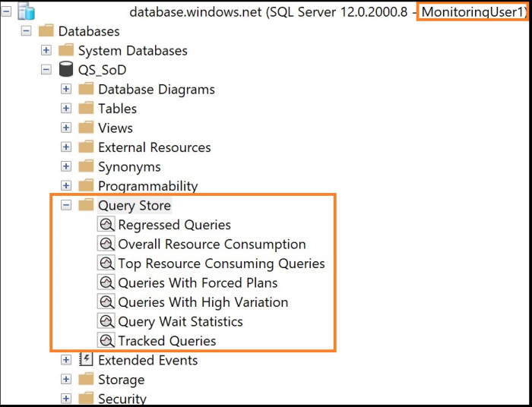The width and height of the screenshot is (532, 407).
Task: Open the Queries With High Variation icon
Action: (x=106, y=302)
